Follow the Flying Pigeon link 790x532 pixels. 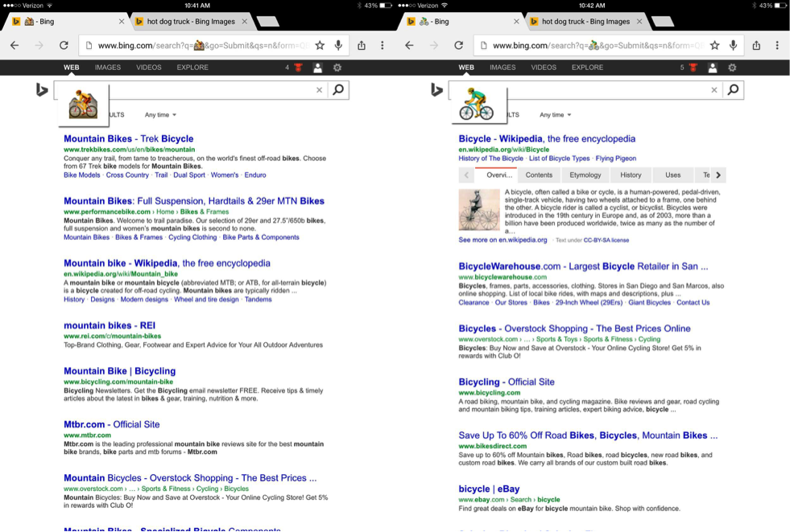tap(616, 159)
